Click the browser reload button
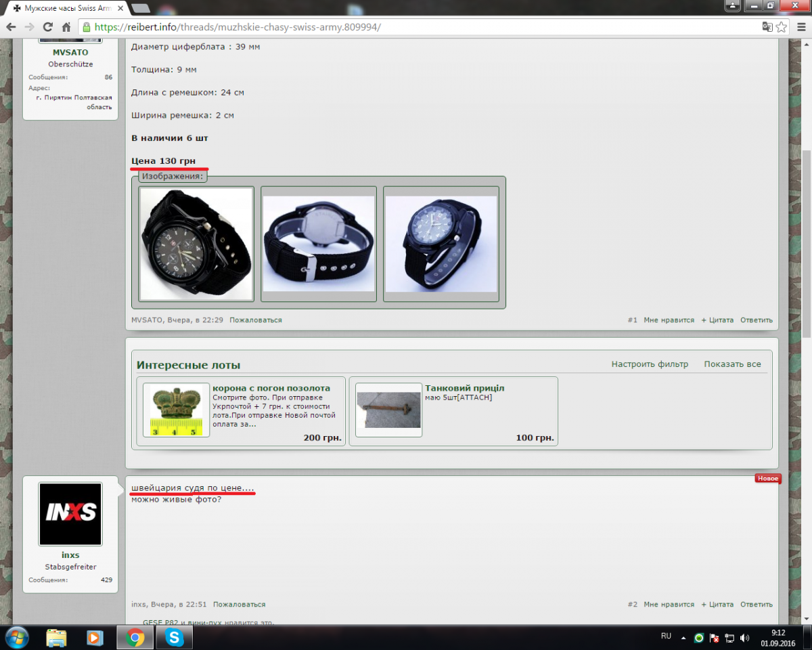812x650 pixels. (47, 27)
